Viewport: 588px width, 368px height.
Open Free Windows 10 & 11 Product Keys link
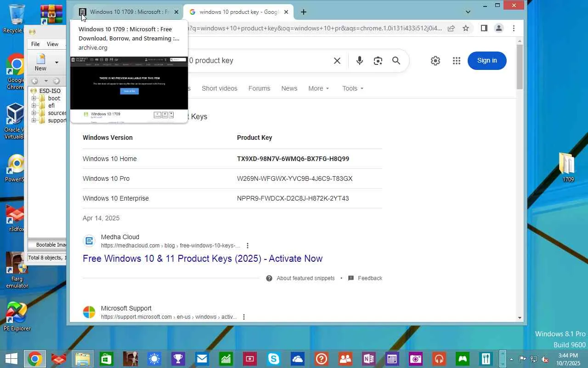click(x=203, y=259)
